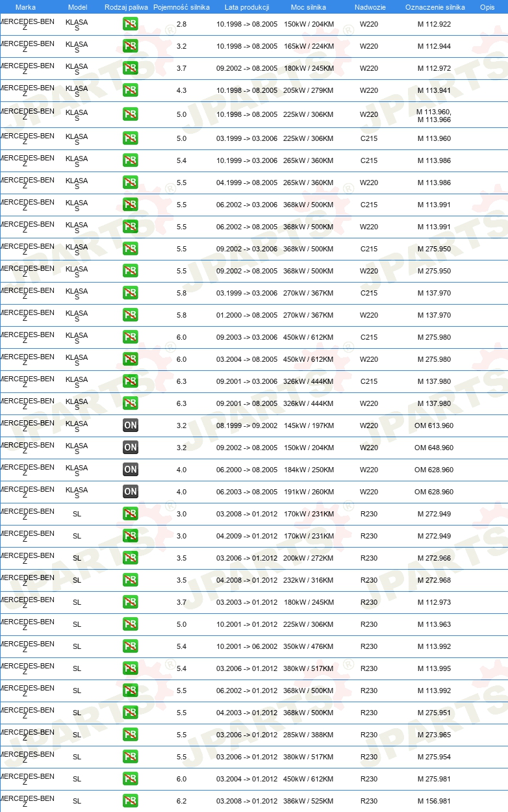508x812 pixels.
Task: Select power value 386kW / 525KM
Action: pos(309,802)
